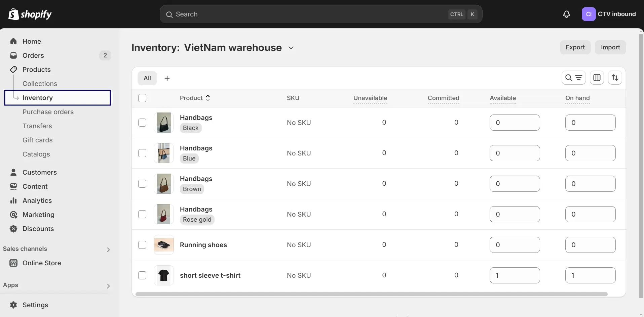Expand the Apps section

click(108, 286)
